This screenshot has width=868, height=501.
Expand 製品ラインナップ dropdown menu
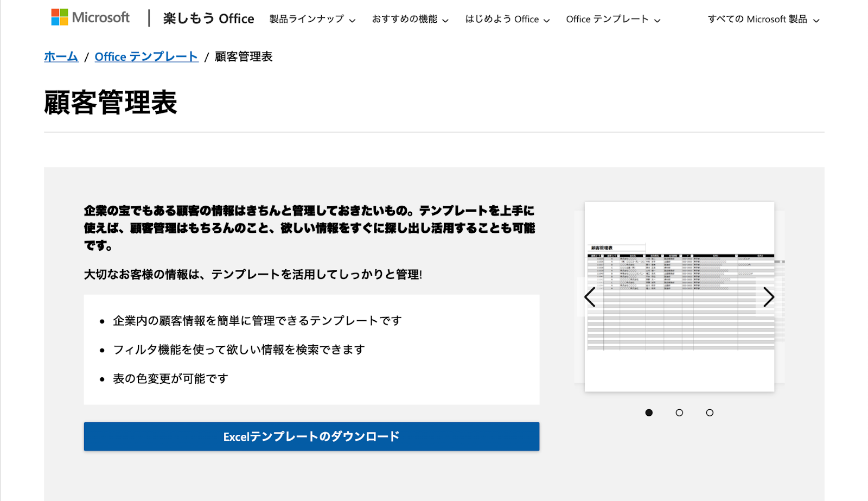[312, 20]
